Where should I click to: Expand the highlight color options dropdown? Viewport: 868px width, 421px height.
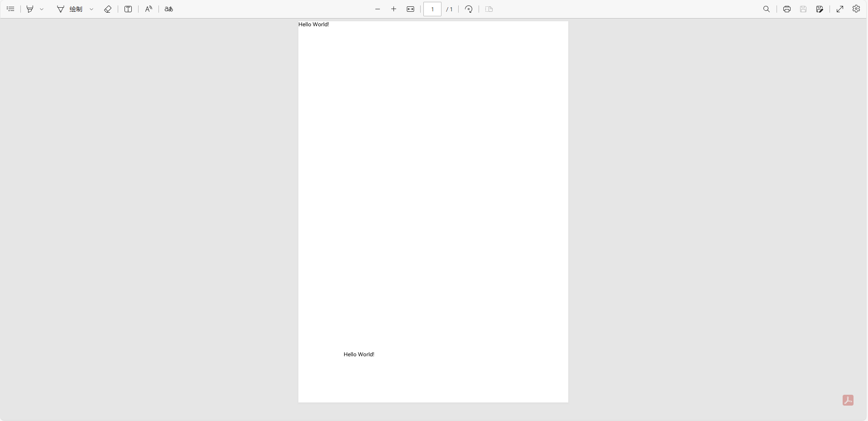tap(42, 9)
